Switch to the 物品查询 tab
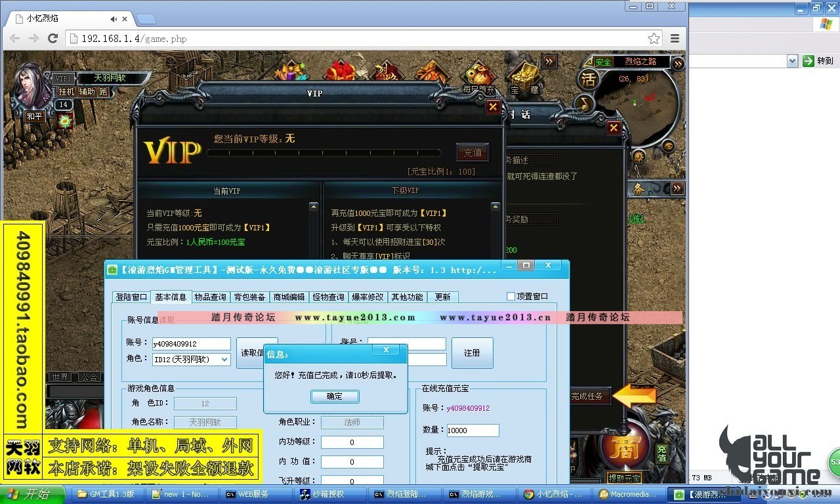Viewport: 840px width, 504px height. [x=210, y=297]
